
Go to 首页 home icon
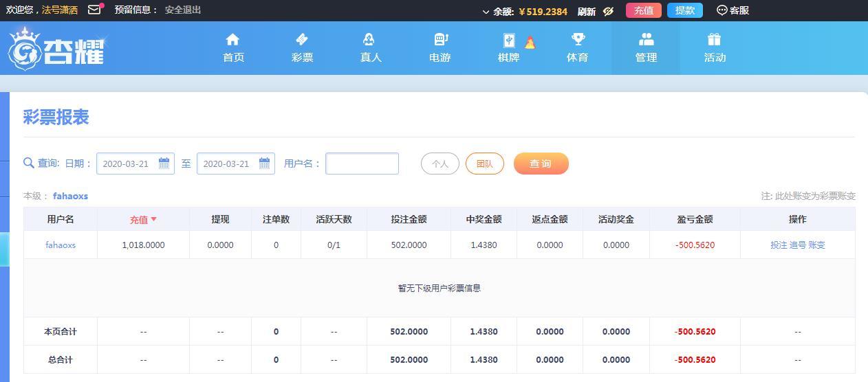point(233,40)
